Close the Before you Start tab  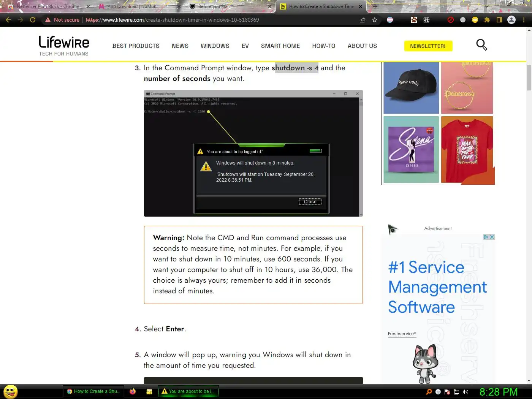coord(270,6)
